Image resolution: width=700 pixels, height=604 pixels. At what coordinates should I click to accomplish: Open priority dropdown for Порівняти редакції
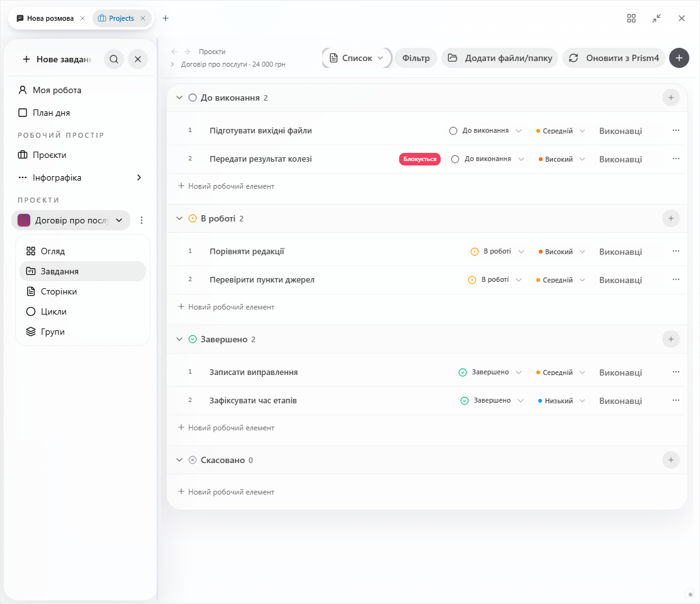point(562,252)
